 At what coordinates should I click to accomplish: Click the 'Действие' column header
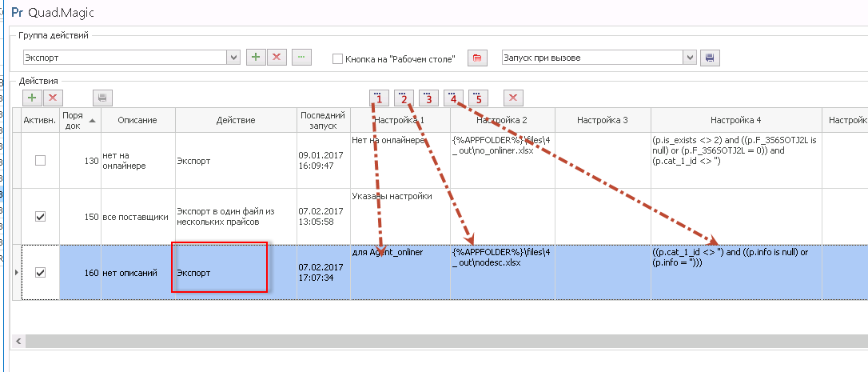236,120
